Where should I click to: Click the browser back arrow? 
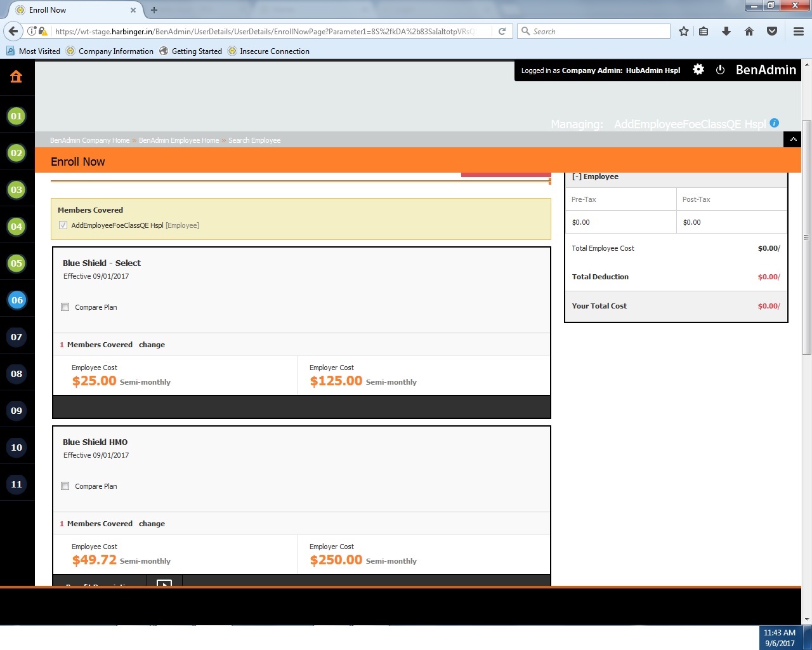point(13,31)
